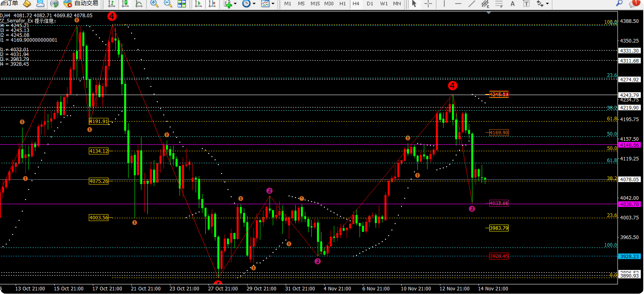The width and height of the screenshot is (644, 294).
Task: Toggle chart shift from right edge
Action: click(x=212, y=4)
